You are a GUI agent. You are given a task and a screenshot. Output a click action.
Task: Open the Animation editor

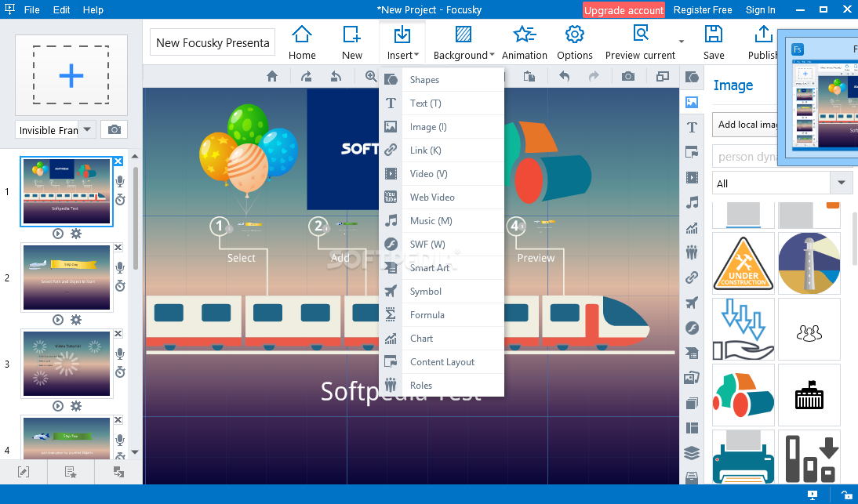524,42
